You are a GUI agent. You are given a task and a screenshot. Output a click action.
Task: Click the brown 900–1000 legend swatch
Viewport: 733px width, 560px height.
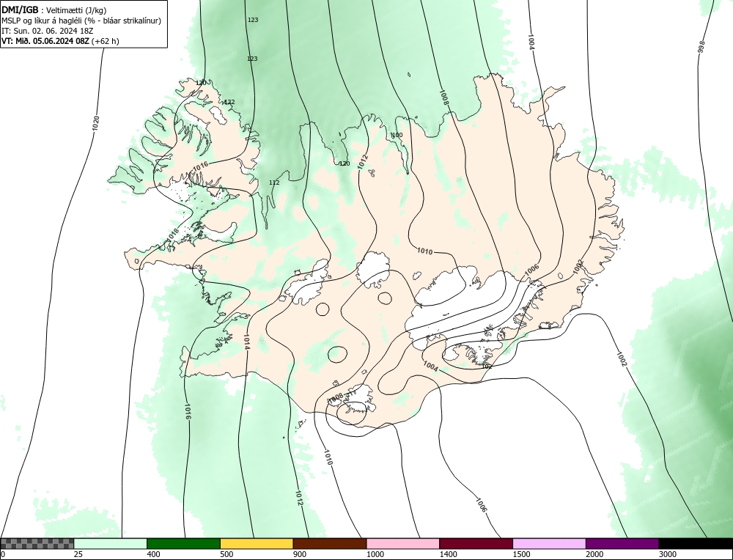tap(330, 544)
